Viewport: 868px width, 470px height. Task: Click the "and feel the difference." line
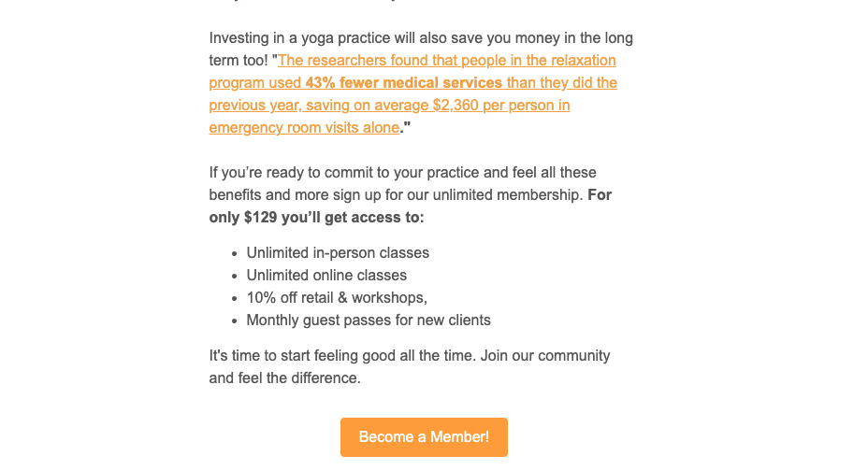click(x=284, y=378)
